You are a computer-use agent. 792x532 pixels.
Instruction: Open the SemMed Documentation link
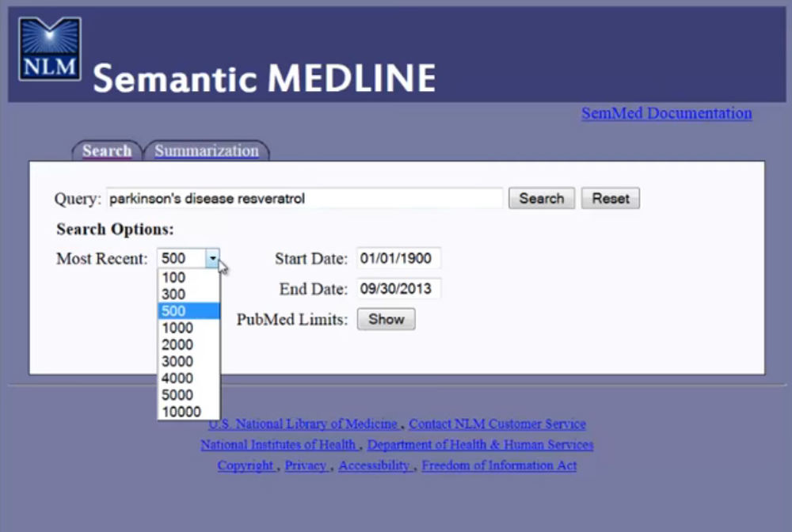pyautogui.click(x=666, y=113)
